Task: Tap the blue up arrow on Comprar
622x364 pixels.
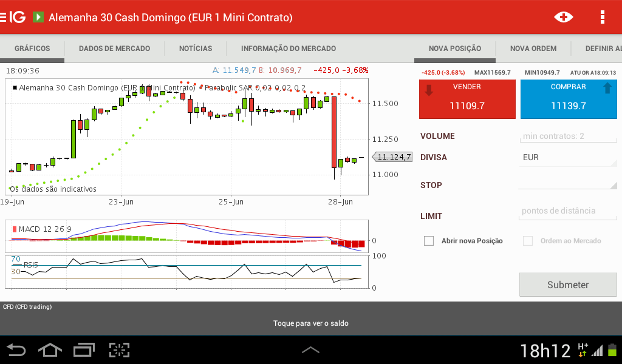Action: (607, 88)
